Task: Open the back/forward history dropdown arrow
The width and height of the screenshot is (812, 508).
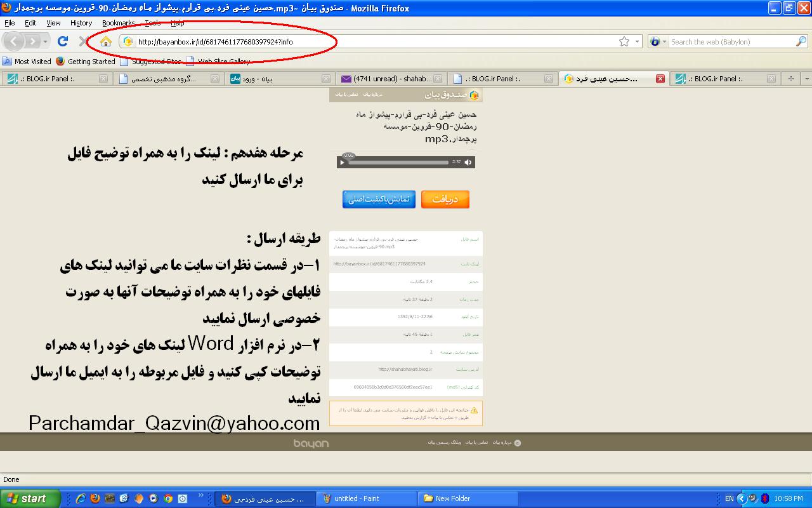Action: tap(45, 41)
